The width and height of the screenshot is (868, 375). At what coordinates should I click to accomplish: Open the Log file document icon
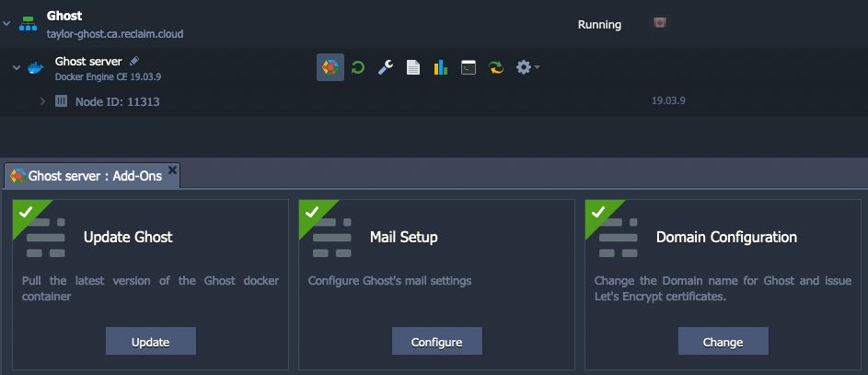(x=413, y=67)
